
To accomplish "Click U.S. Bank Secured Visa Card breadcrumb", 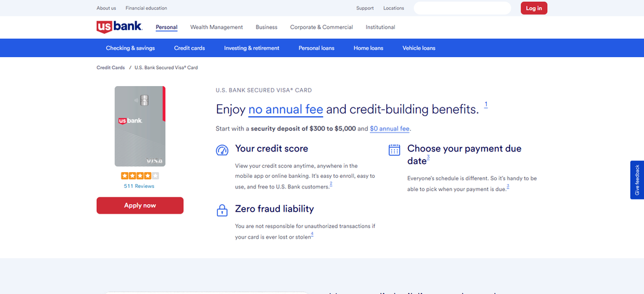I will 166,68.
